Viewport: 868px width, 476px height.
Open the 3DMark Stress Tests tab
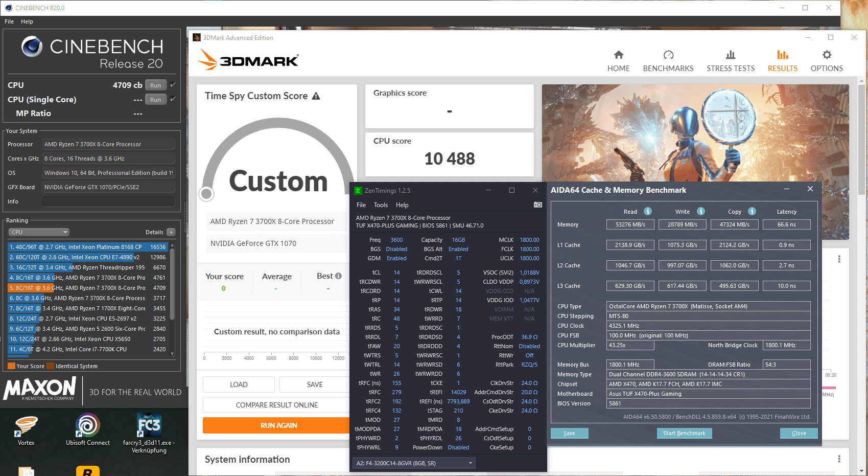click(x=731, y=61)
